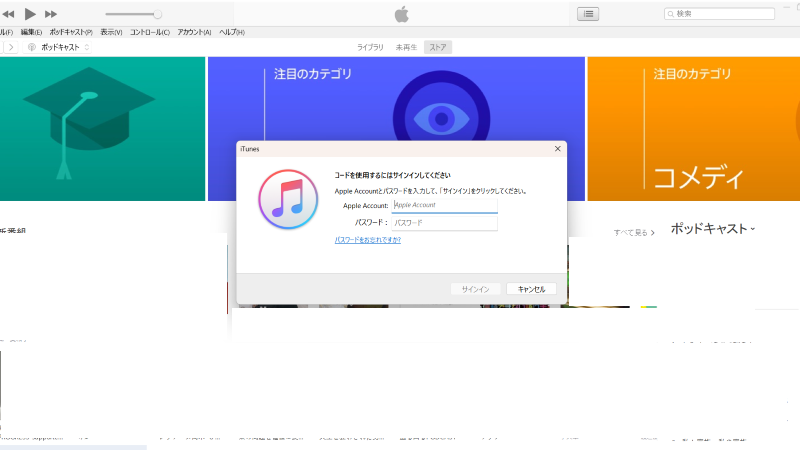Screen dimensions: 800x450
Task: Click the search magnifier icon
Action: (x=671, y=14)
